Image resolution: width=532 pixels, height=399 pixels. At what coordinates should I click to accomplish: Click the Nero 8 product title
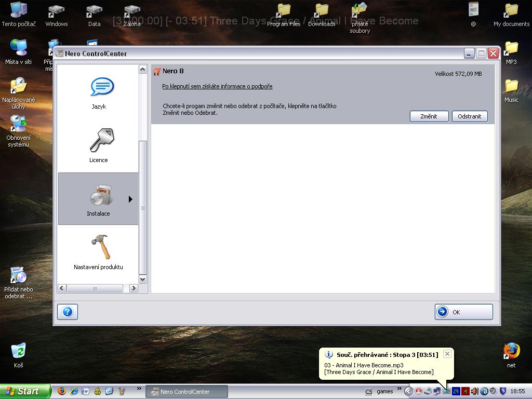(173, 71)
